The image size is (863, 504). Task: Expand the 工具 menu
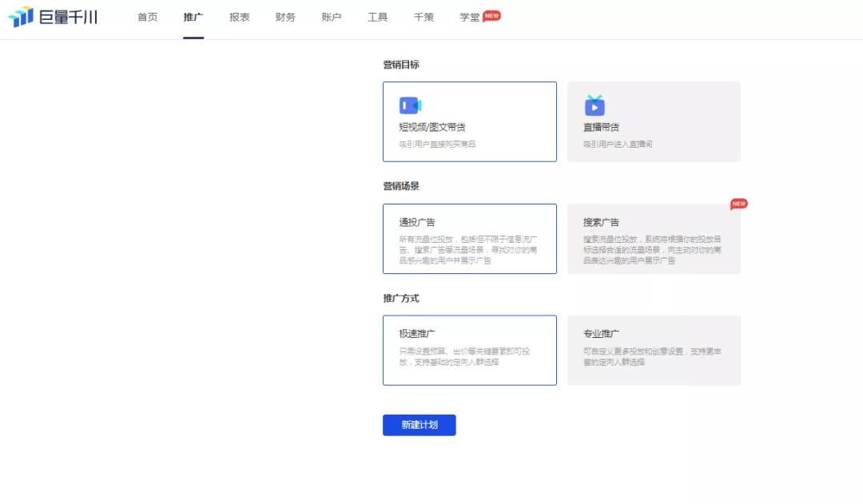[378, 18]
